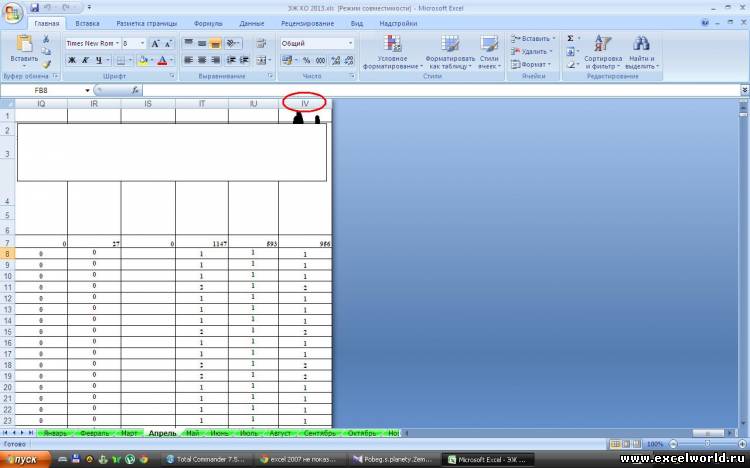Click the AutoSum sigma icon

pyautogui.click(x=570, y=38)
